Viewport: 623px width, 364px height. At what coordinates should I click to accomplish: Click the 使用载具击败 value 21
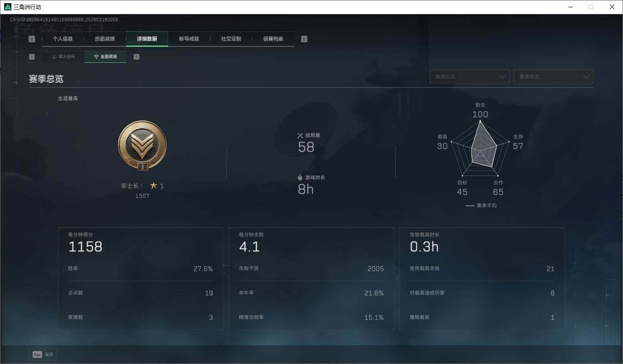pos(551,269)
